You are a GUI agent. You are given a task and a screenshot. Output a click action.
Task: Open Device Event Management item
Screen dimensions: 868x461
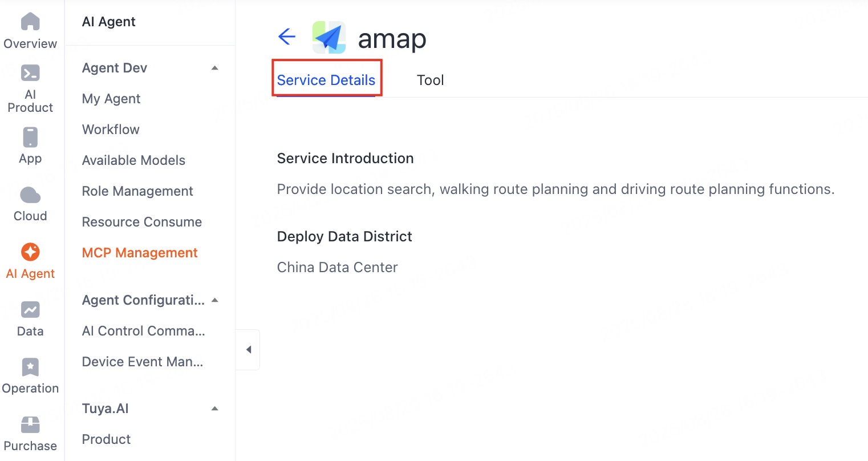tap(143, 362)
